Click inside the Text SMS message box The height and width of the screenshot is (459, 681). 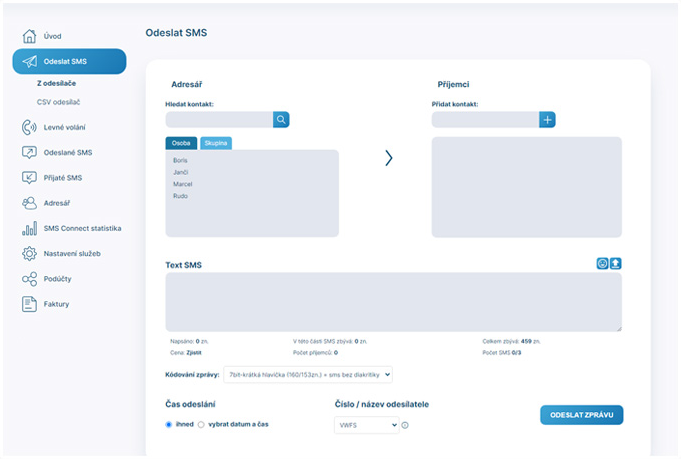(393, 302)
